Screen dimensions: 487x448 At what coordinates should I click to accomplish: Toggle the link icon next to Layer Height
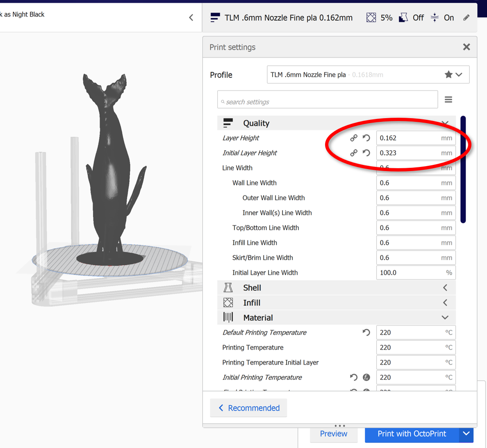tap(353, 138)
